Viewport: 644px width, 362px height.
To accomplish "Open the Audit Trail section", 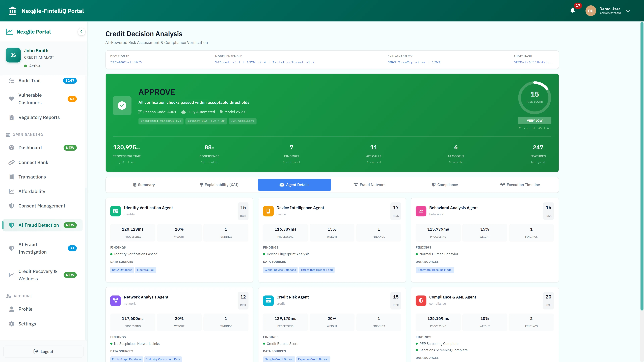I will click(29, 80).
